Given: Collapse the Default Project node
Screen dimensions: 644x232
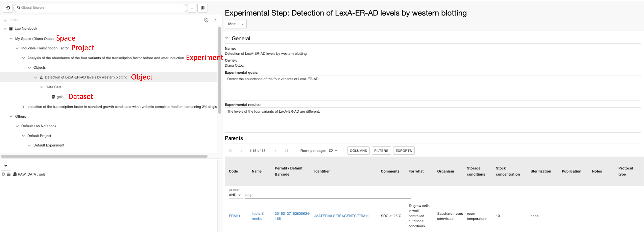Looking at the screenshot, I should (x=23, y=136).
